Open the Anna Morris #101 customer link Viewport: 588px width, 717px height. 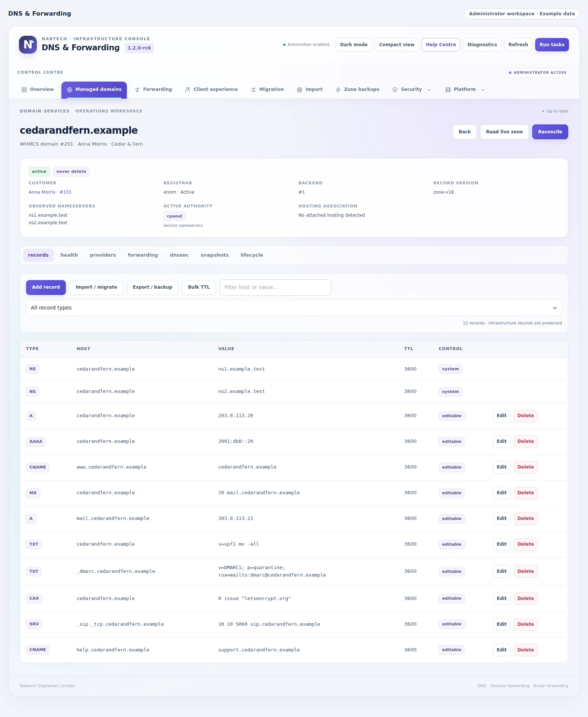(50, 192)
